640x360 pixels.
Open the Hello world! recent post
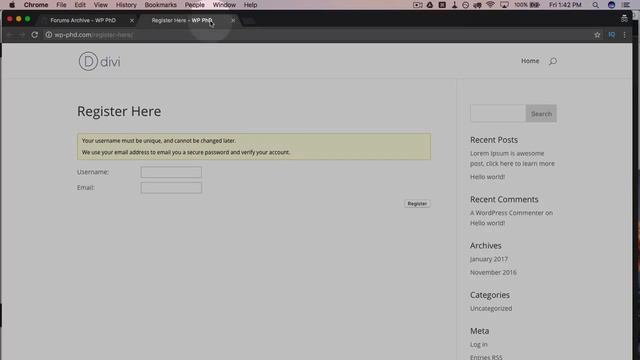pyautogui.click(x=487, y=177)
